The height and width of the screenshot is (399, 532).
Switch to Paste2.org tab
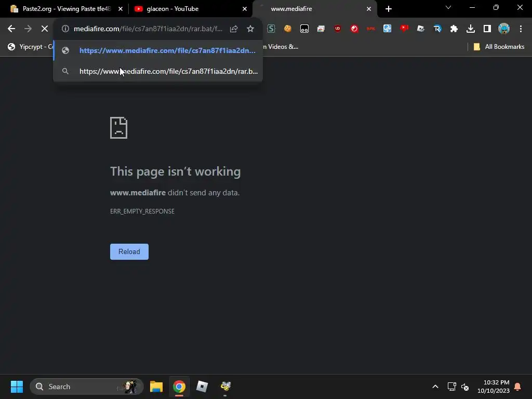(66, 9)
